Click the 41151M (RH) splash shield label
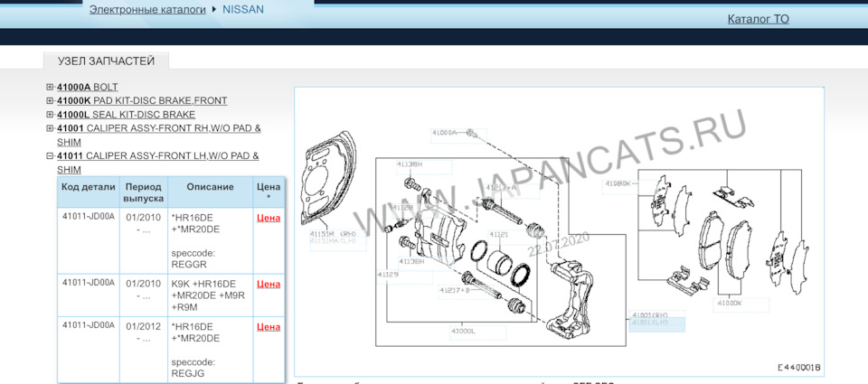868x384 pixels. click(x=333, y=233)
